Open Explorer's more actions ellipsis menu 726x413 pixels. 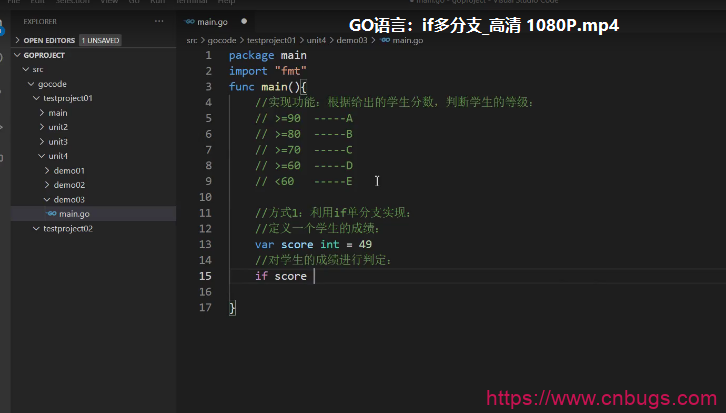(x=159, y=20)
